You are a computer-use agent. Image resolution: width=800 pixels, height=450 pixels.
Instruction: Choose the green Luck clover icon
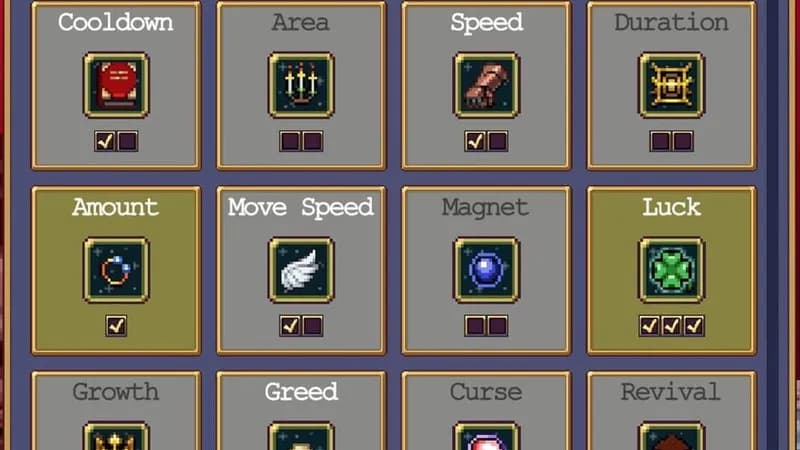pos(671,270)
